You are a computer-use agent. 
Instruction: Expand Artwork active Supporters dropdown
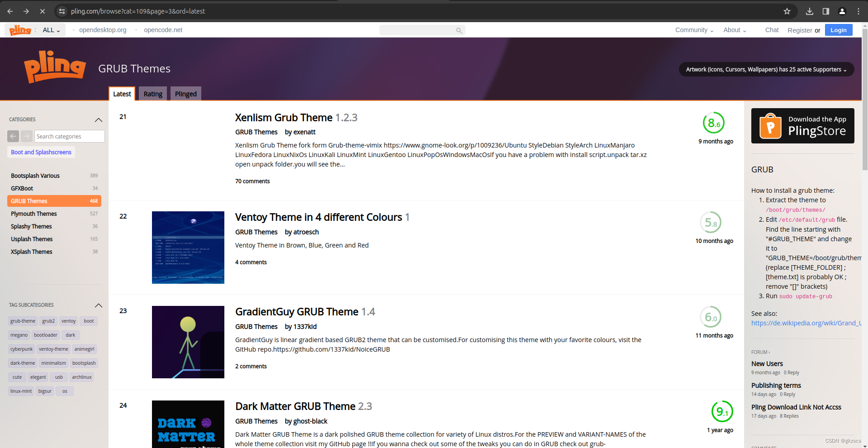[x=766, y=69]
